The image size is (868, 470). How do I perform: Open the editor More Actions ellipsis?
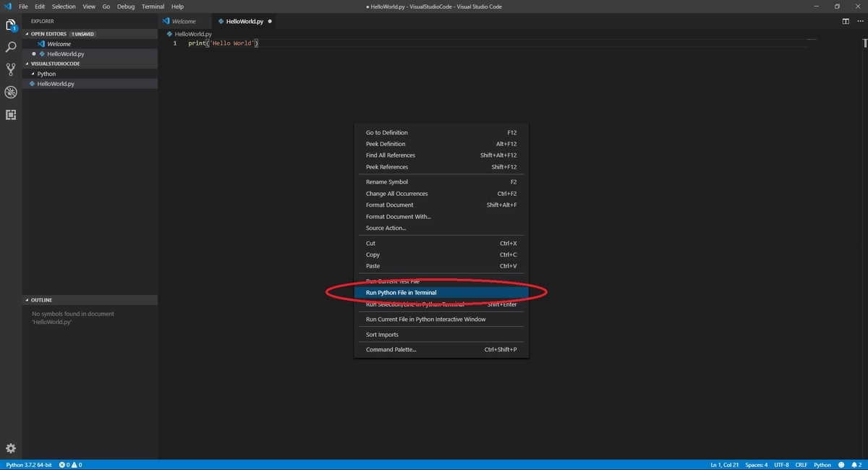(859, 22)
